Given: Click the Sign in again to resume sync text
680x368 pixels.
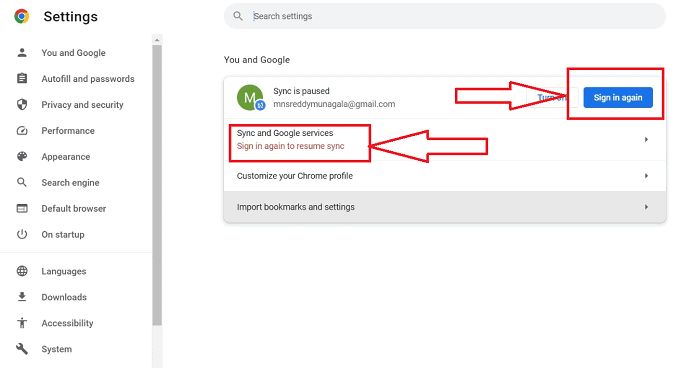Looking at the screenshot, I should coord(291,146).
